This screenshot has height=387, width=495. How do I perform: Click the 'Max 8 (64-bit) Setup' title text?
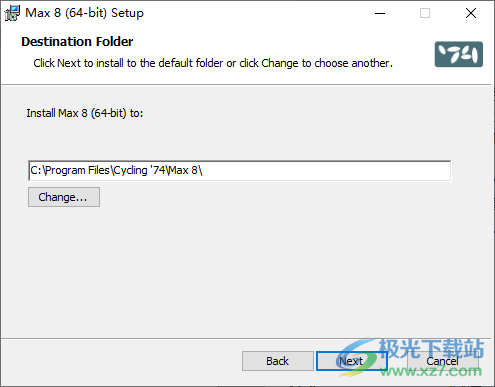click(85, 13)
